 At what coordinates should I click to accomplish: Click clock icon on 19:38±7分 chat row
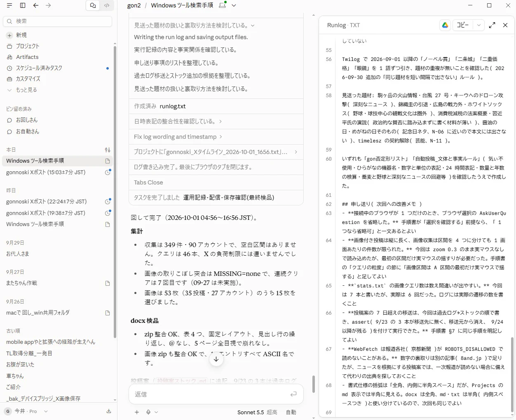[108, 213]
